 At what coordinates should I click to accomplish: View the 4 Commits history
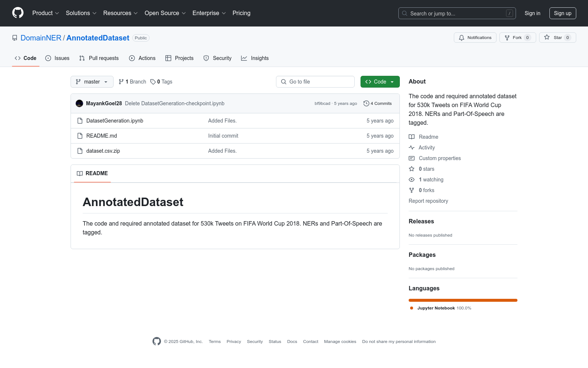[x=377, y=103]
